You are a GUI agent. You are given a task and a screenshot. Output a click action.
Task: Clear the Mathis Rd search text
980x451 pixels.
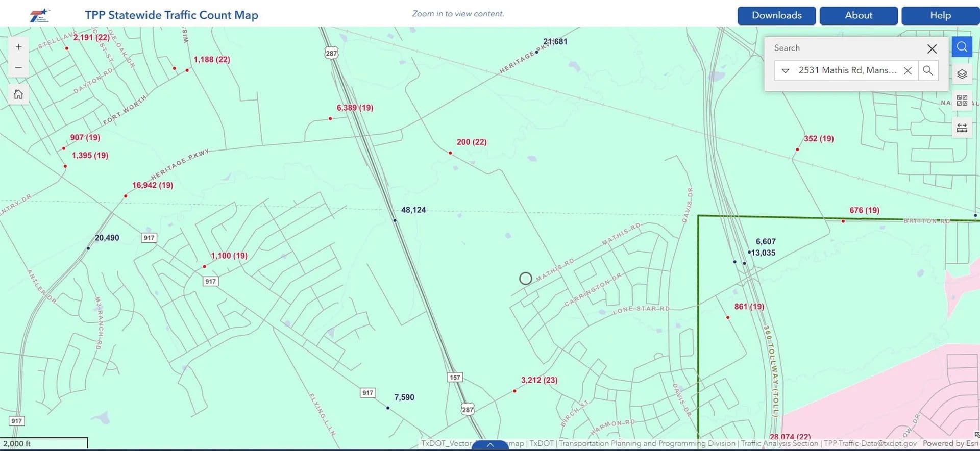click(x=908, y=70)
